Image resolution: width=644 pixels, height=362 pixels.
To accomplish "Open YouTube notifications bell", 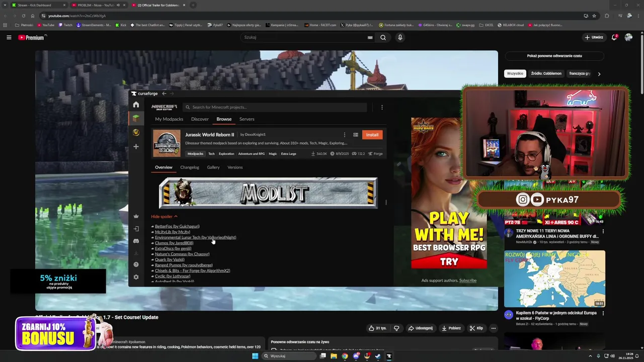I will pos(614,37).
